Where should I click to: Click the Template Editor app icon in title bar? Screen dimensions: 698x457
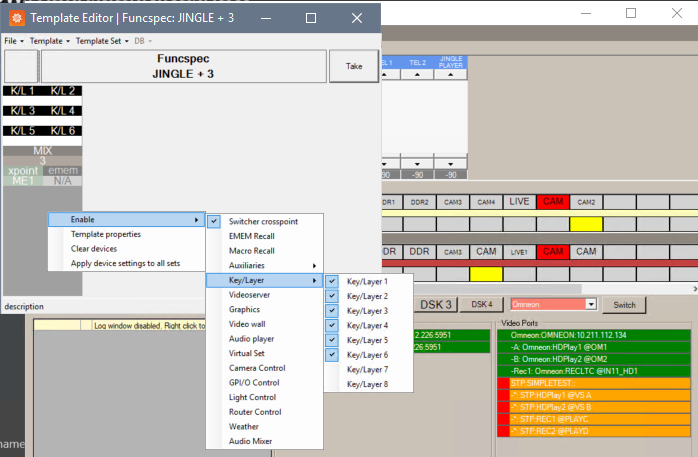coord(15,18)
